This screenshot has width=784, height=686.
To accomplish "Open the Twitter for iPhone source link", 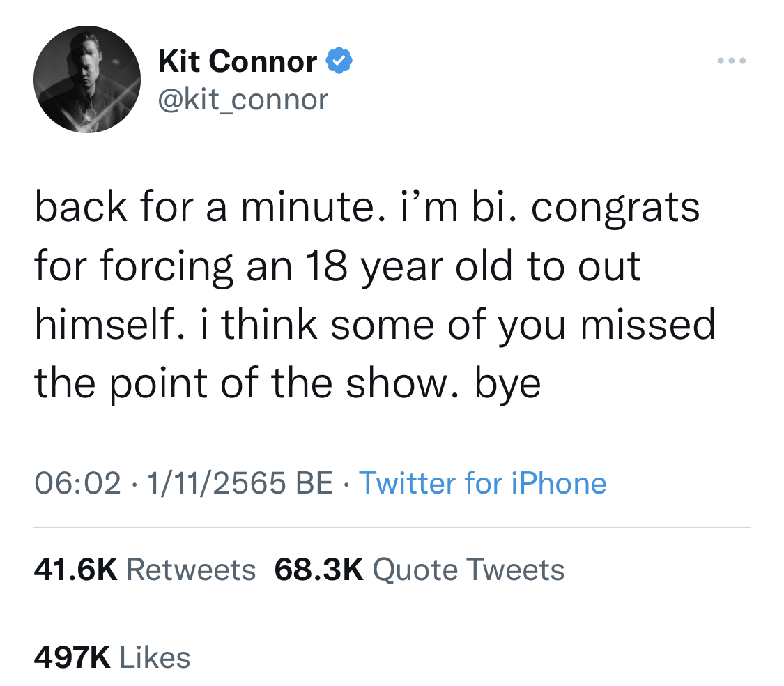I will pyautogui.click(x=482, y=483).
